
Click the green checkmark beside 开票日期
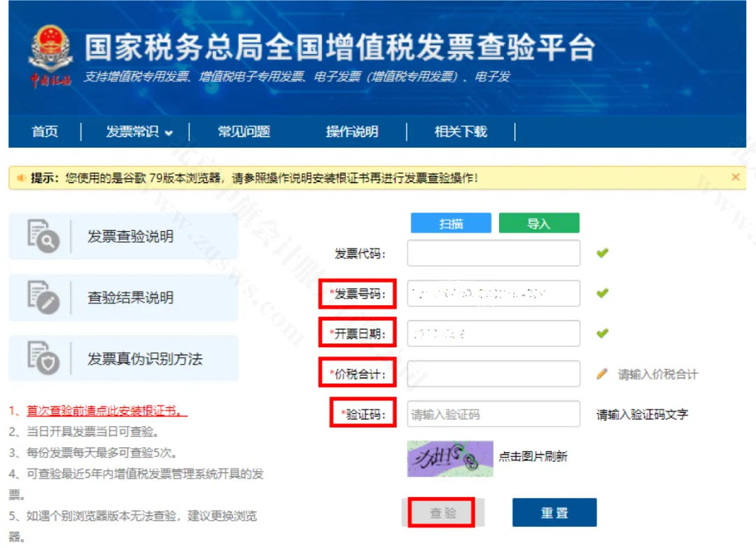tap(601, 333)
